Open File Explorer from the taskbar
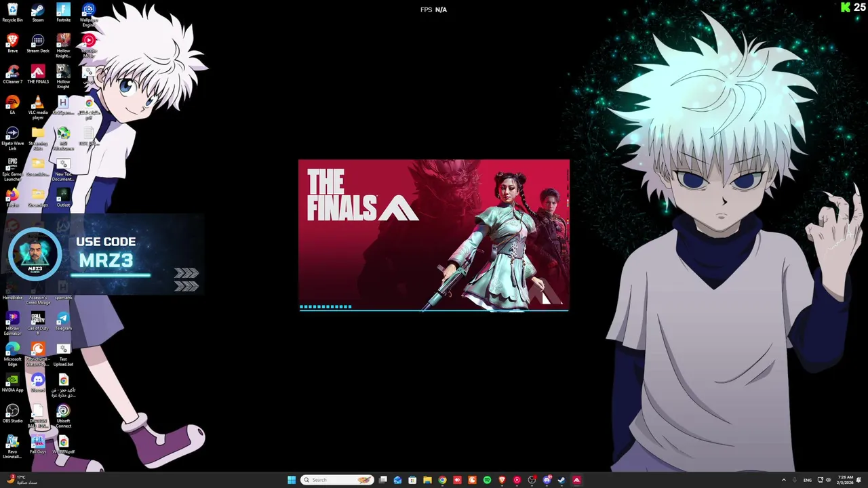 tap(427, 480)
